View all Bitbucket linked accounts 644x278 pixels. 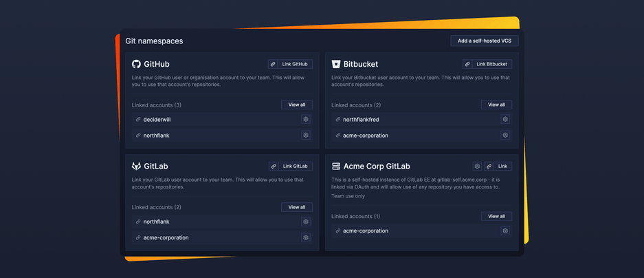coord(496,105)
